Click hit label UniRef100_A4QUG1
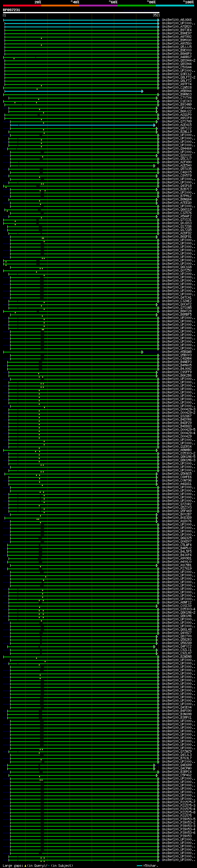Image resolution: width=197 pixels, height=868 pixels. click(x=177, y=483)
